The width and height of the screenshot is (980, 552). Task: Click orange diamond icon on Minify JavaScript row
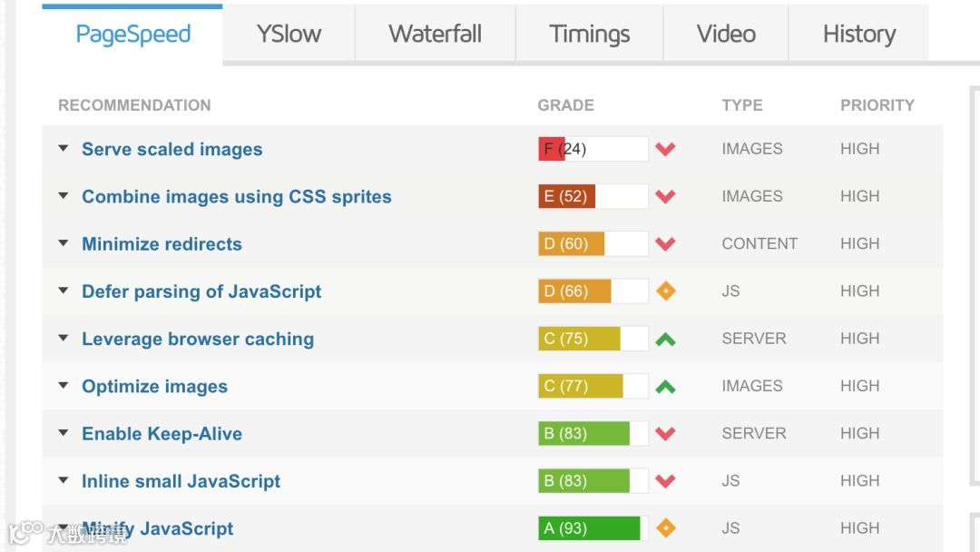[x=665, y=527]
